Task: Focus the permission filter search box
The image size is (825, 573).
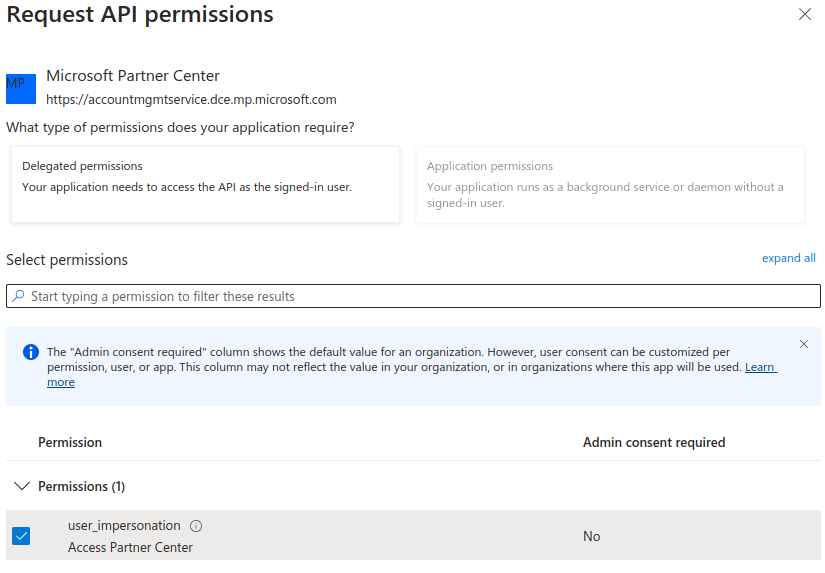Action: [420, 297]
